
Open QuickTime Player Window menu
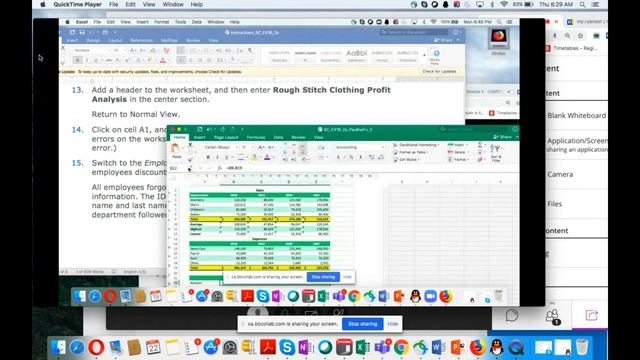173,4
